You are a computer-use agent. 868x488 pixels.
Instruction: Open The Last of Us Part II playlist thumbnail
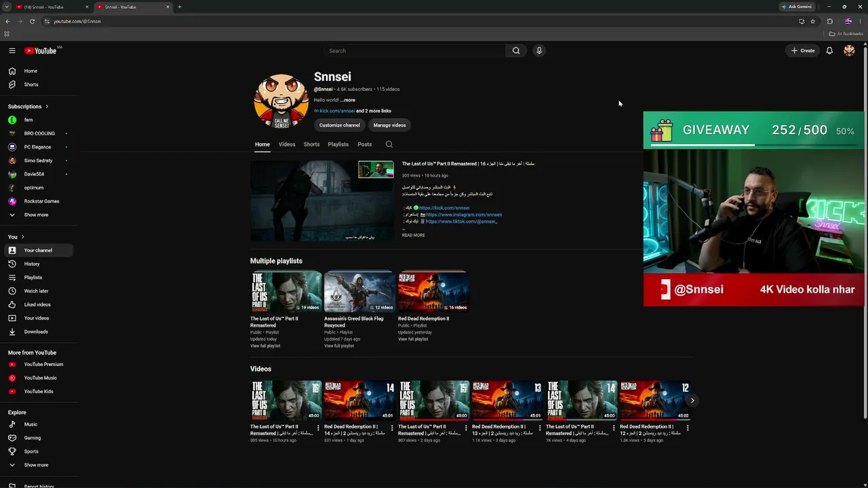[x=285, y=292]
